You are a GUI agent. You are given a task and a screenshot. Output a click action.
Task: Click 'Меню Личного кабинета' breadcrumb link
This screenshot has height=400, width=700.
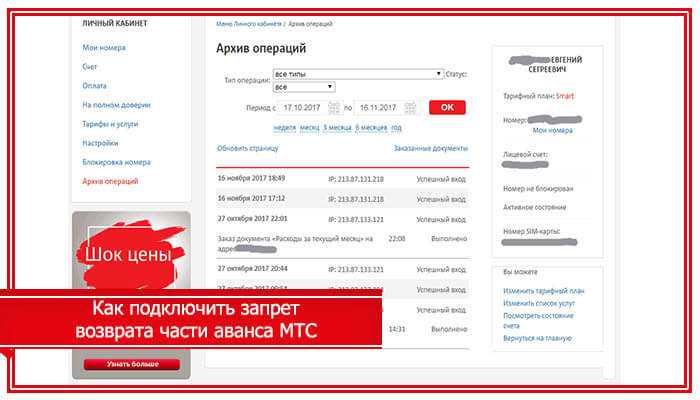click(x=249, y=24)
